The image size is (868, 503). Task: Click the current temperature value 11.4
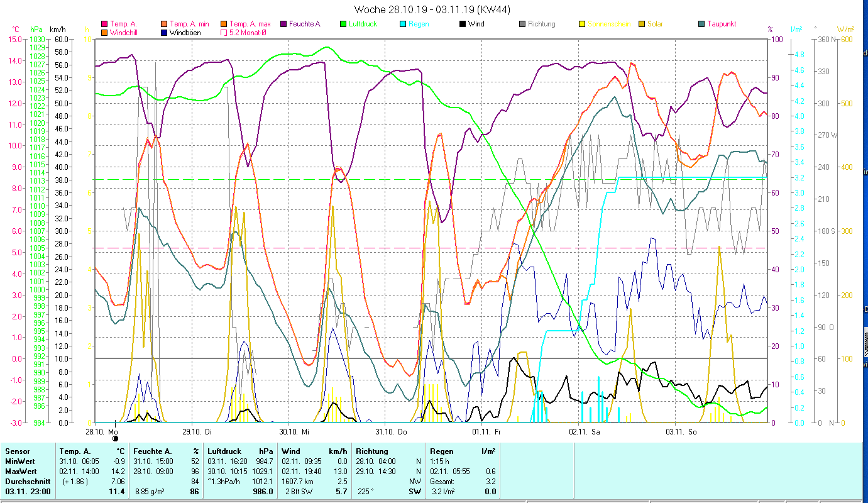[116, 492]
